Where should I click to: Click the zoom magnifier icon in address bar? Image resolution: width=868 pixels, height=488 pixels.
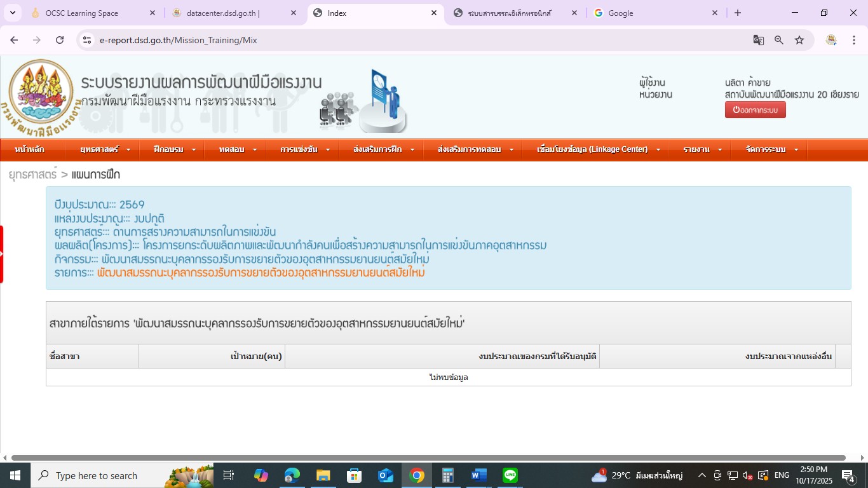tap(779, 40)
